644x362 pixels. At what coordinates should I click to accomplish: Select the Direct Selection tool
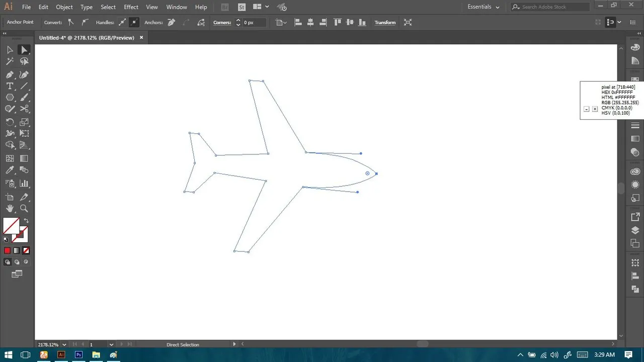click(24, 50)
